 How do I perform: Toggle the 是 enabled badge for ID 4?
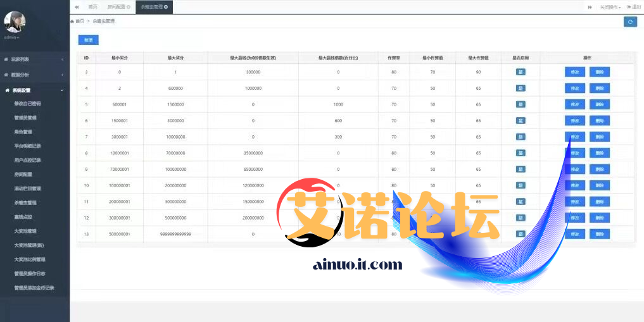tap(521, 88)
